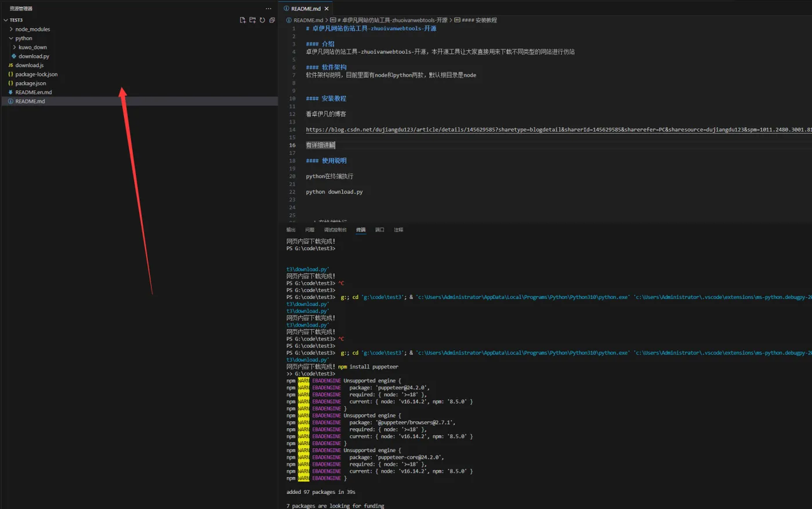Collapse all folders in explorer

coord(272,20)
